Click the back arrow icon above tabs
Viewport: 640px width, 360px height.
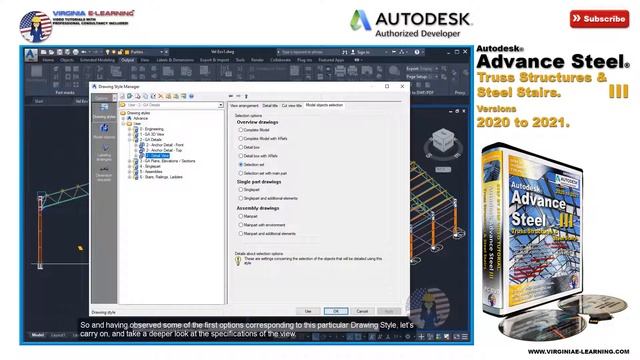[231, 96]
